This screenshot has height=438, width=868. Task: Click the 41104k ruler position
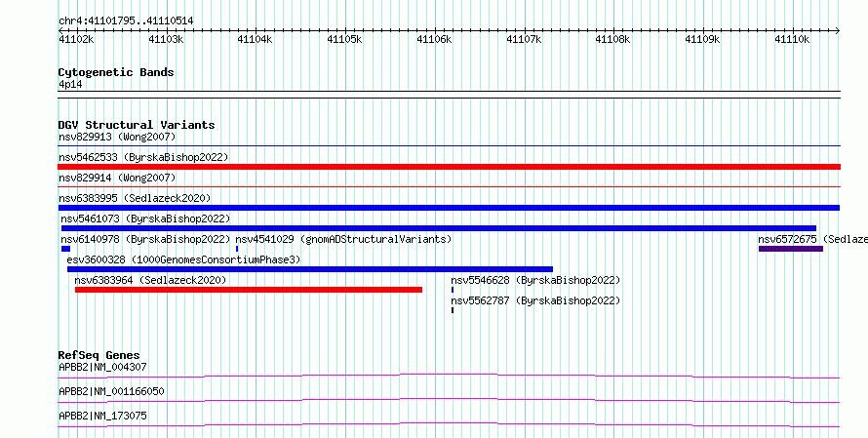256,39
